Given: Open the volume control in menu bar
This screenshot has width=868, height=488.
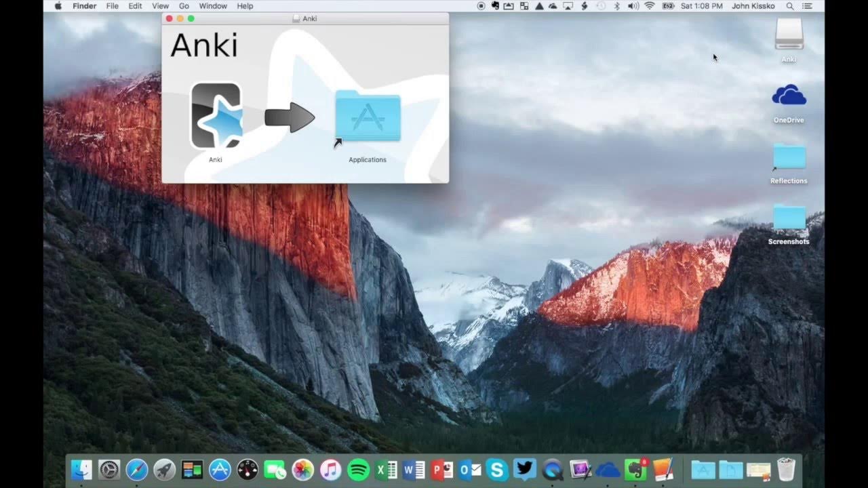Looking at the screenshot, I should click(x=633, y=6).
